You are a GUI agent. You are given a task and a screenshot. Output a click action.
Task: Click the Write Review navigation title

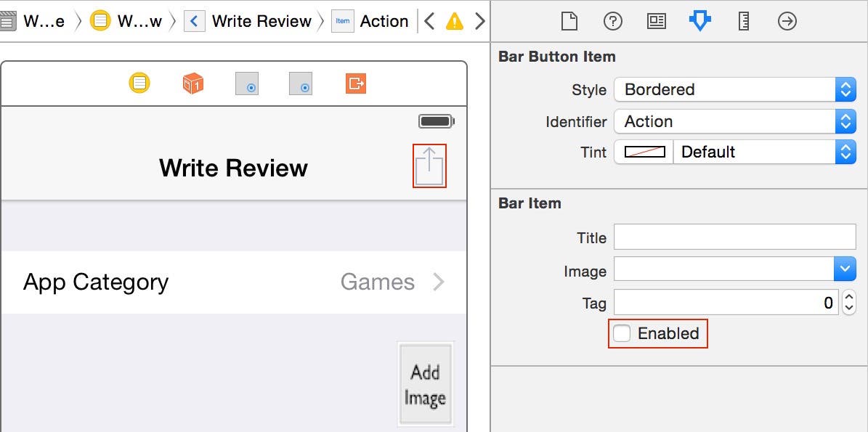click(x=233, y=168)
